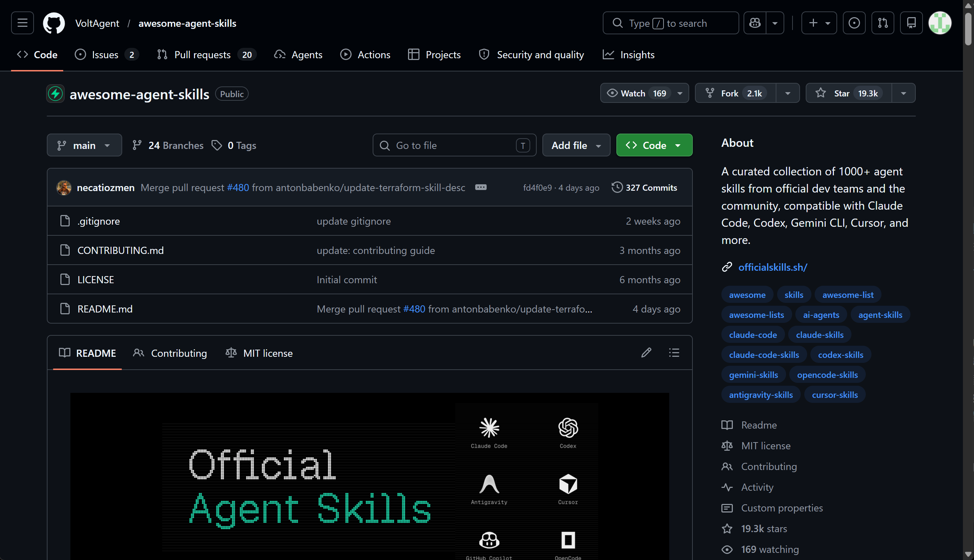Click the Codex logo in banner
The height and width of the screenshot is (560, 974).
click(568, 428)
